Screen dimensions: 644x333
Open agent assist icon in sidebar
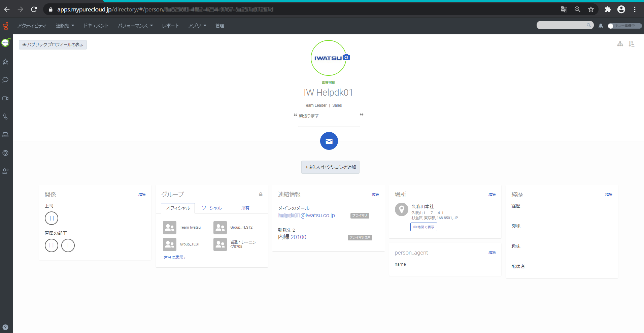click(5, 171)
